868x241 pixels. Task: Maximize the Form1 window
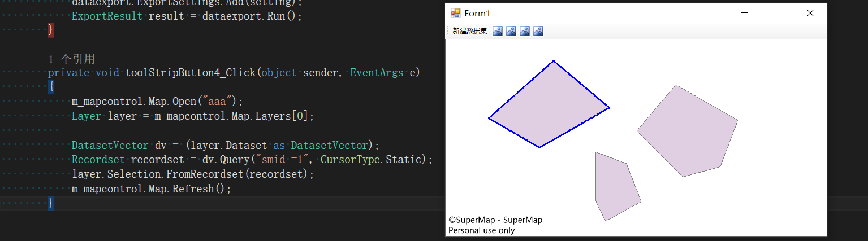point(777,13)
